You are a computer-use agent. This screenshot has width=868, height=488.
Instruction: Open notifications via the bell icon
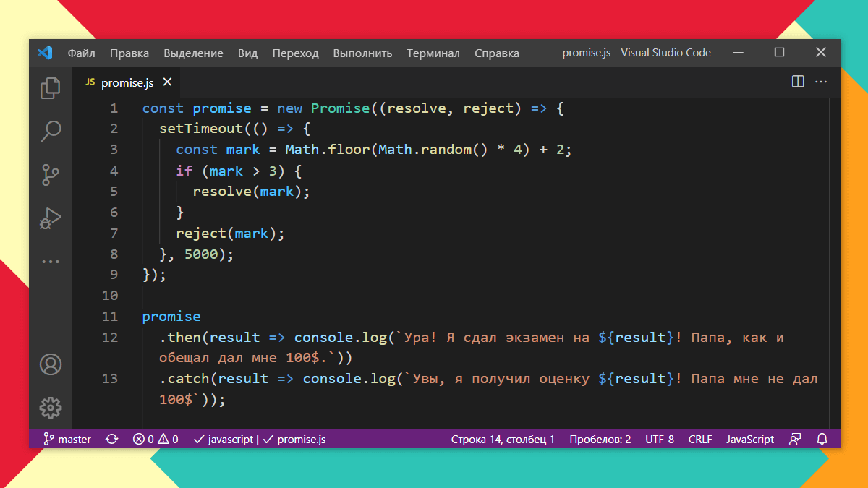click(x=823, y=439)
